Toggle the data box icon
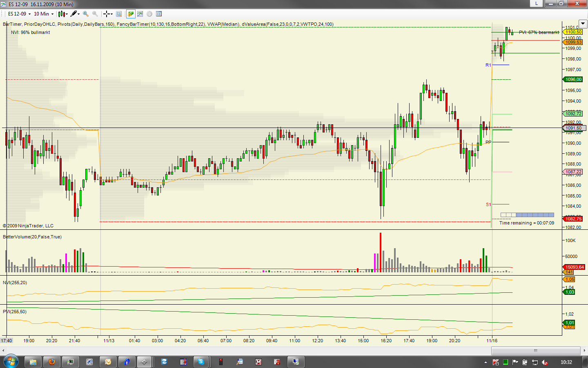This screenshot has width=588, height=368. coord(119,14)
